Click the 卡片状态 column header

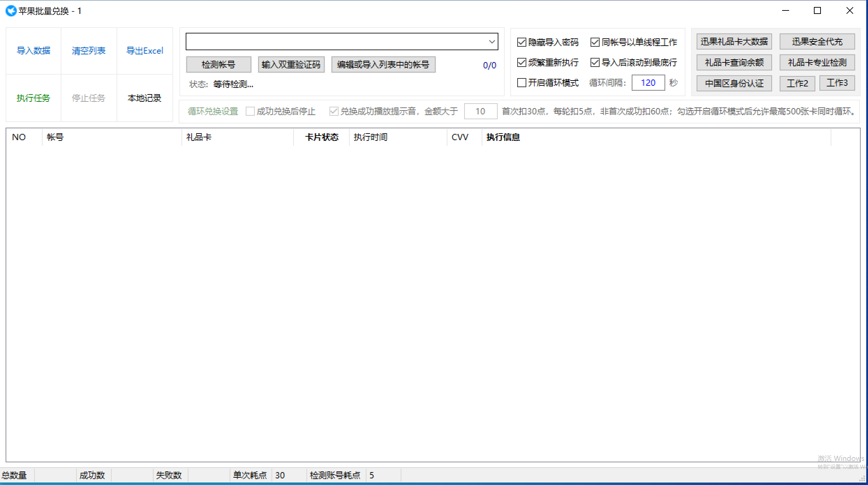point(321,137)
